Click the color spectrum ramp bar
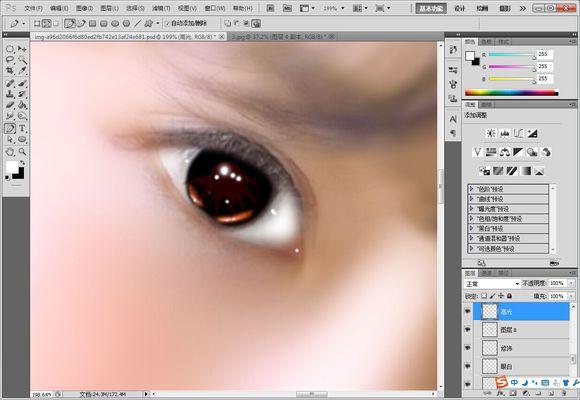Image resolution: width=580 pixels, height=400 pixels. click(x=512, y=93)
